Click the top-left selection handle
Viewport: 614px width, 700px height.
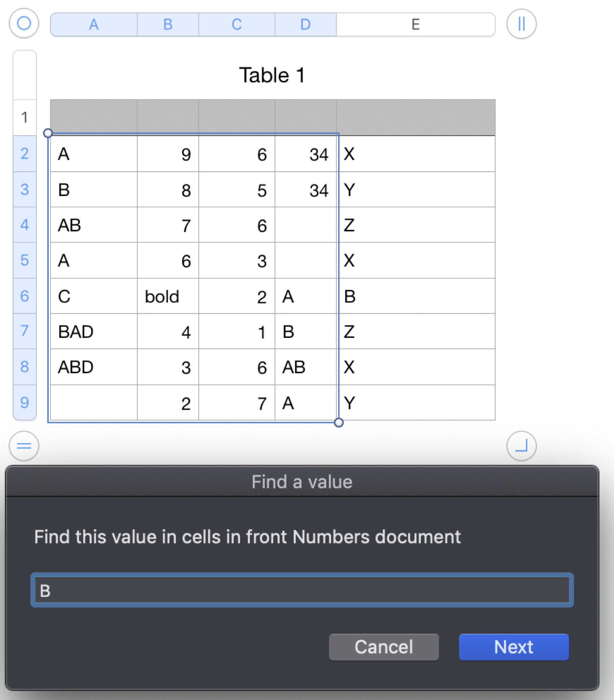coord(48,133)
